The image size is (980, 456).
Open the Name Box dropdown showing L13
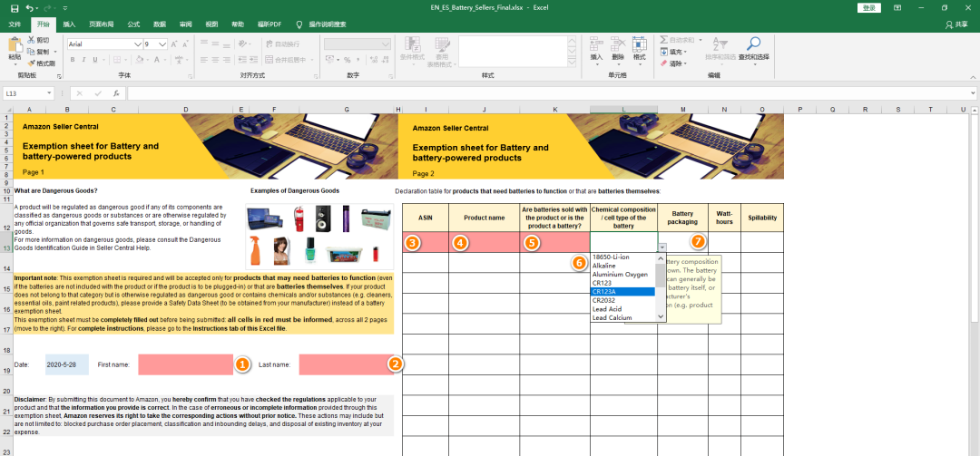coord(49,93)
